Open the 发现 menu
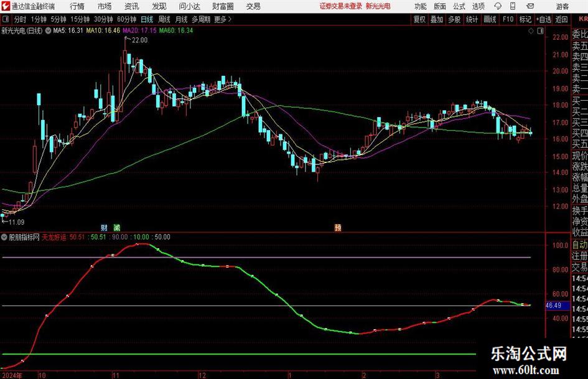Image resolution: width=588 pixels, height=379 pixels. pyautogui.click(x=159, y=6)
